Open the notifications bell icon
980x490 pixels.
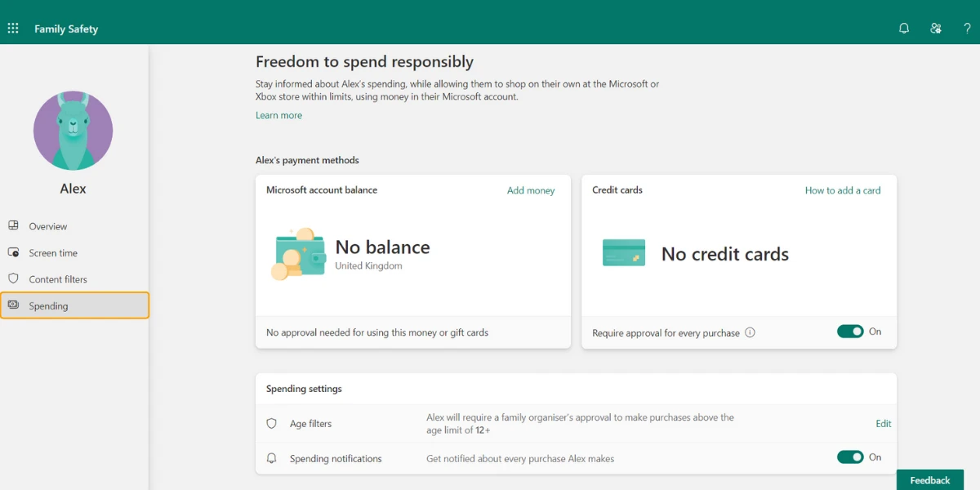click(x=904, y=29)
